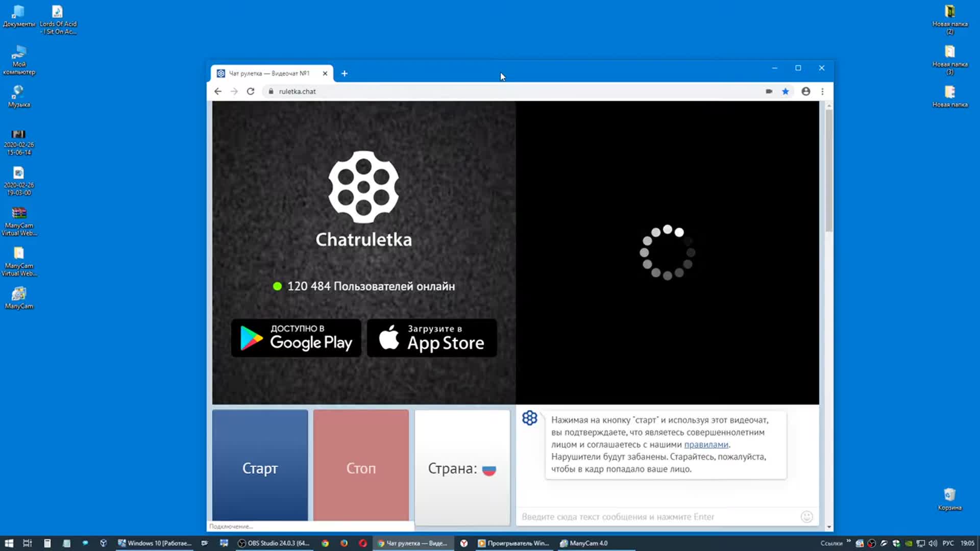This screenshot has height=551, width=980.
Task: Switch to Windows 10 VirtualBox taskbar item
Action: 155,543
